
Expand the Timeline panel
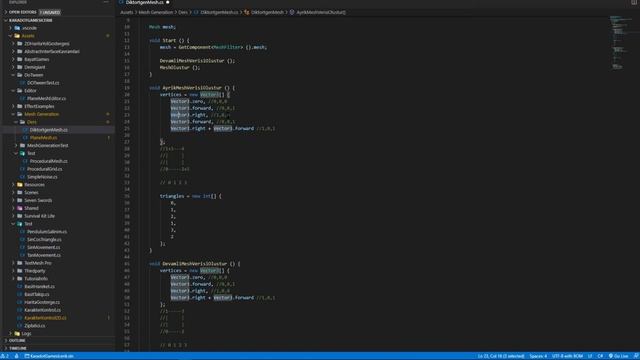[18, 348]
